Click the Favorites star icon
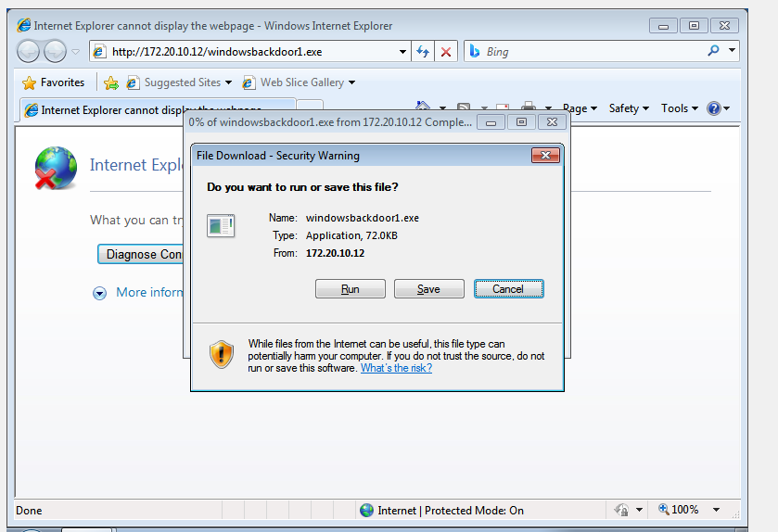Screen dimensions: 778x532 (x=30, y=82)
